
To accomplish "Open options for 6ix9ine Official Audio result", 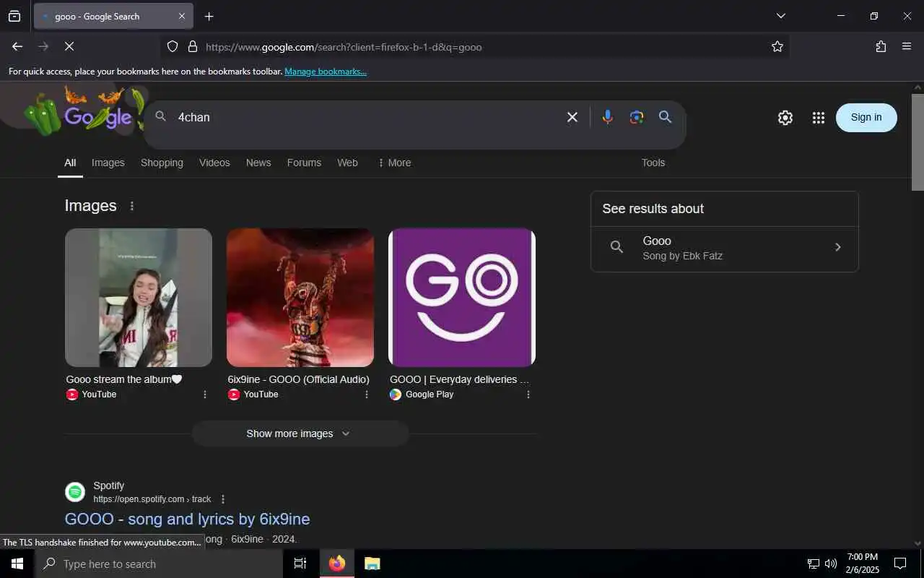I will [x=367, y=394].
